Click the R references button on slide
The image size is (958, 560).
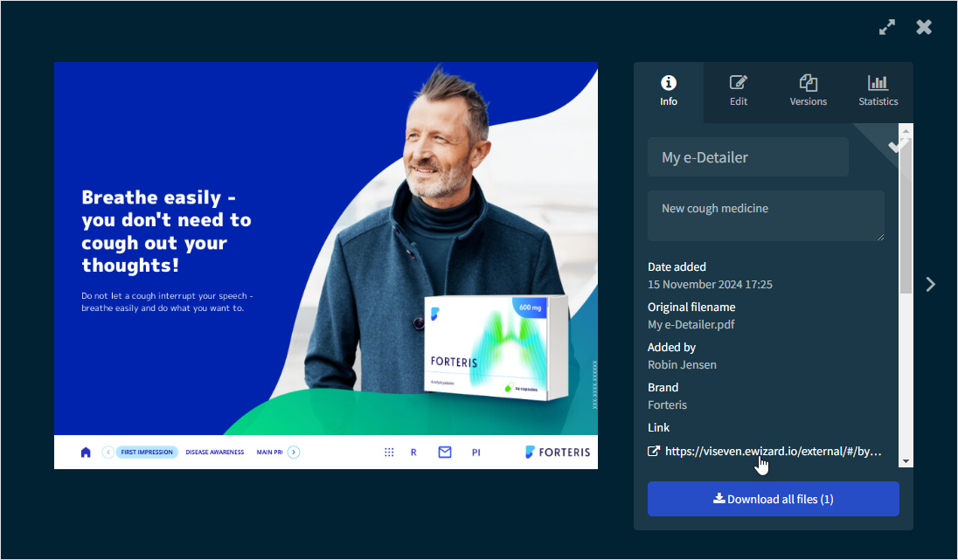coord(413,453)
